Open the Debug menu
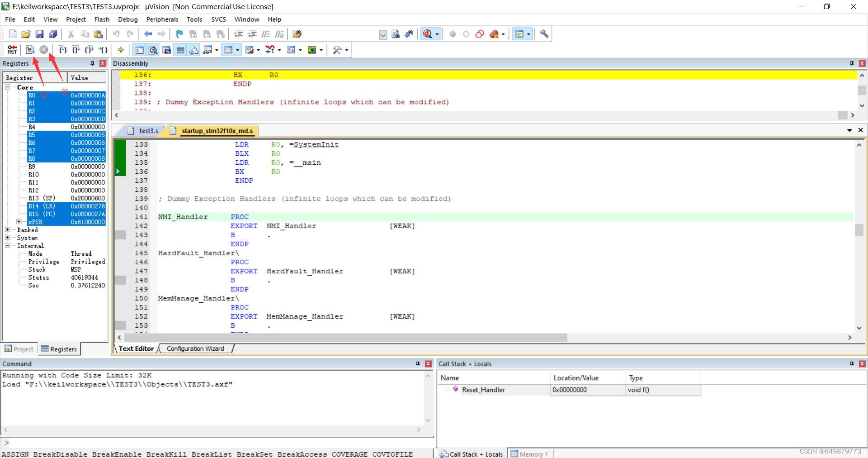This screenshot has height=458, width=868. click(127, 19)
